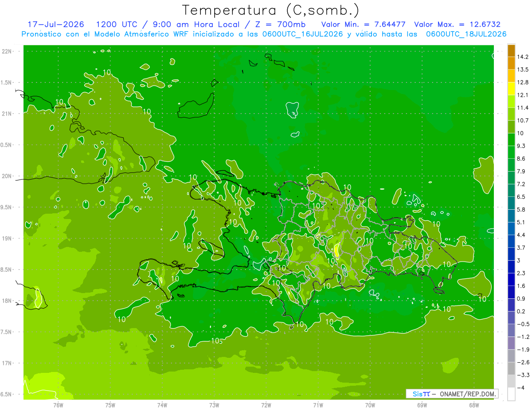This screenshot has height=411, width=532.
Task: Click the '14.2' colorbar value
Action: tap(524, 57)
